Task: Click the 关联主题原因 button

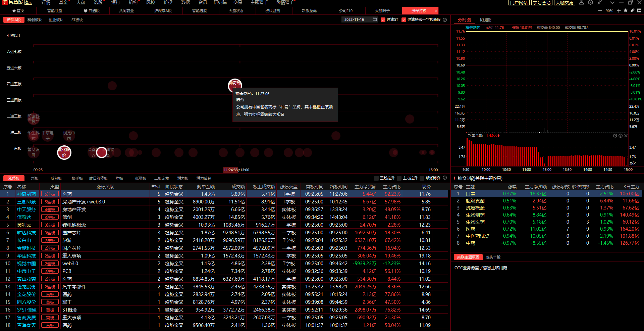Action: (468, 257)
